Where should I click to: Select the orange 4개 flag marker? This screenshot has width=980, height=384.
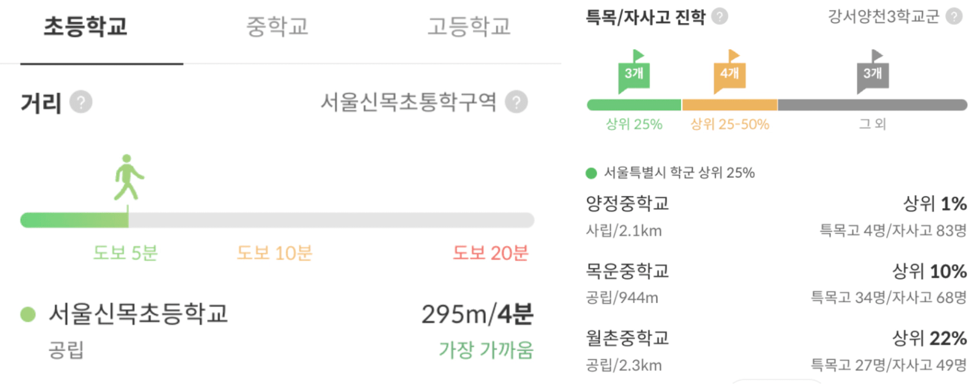(729, 72)
